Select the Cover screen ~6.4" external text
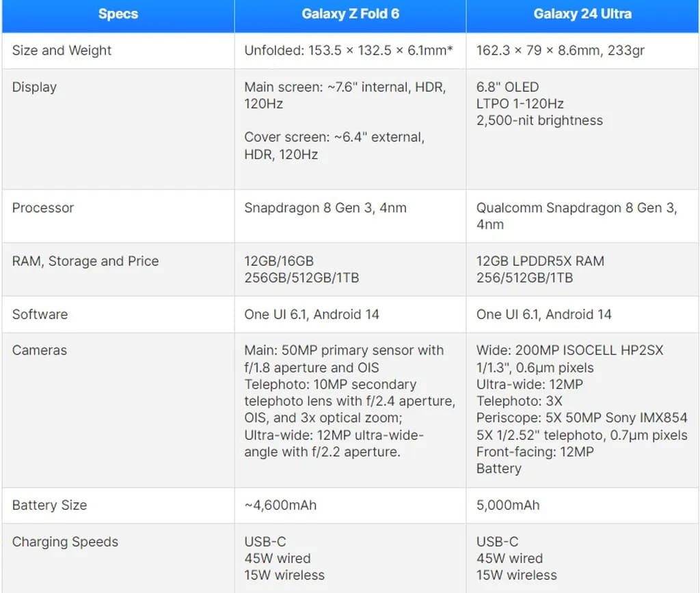The width and height of the screenshot is (700, 593). click(334, 138)
